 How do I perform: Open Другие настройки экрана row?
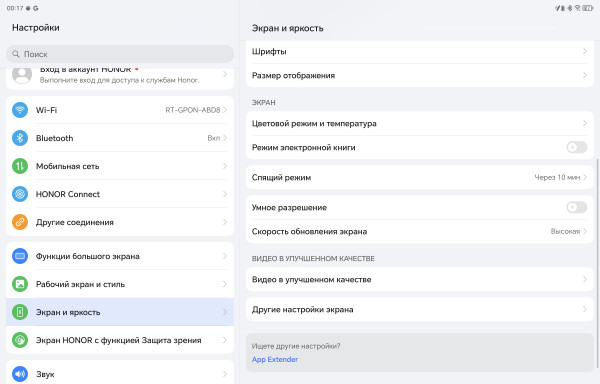(419, 309)
